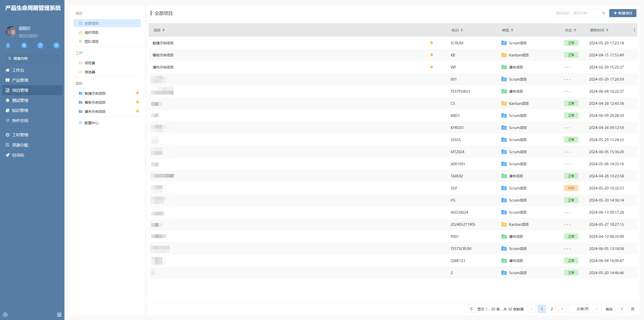
Task: Open column settings three-dot icon
Action: 634,30
